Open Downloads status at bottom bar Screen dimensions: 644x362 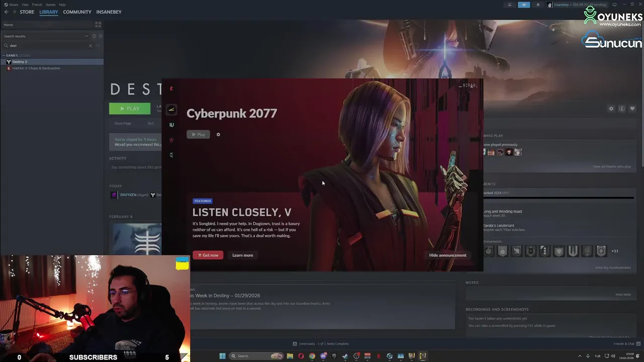point(320,344)
